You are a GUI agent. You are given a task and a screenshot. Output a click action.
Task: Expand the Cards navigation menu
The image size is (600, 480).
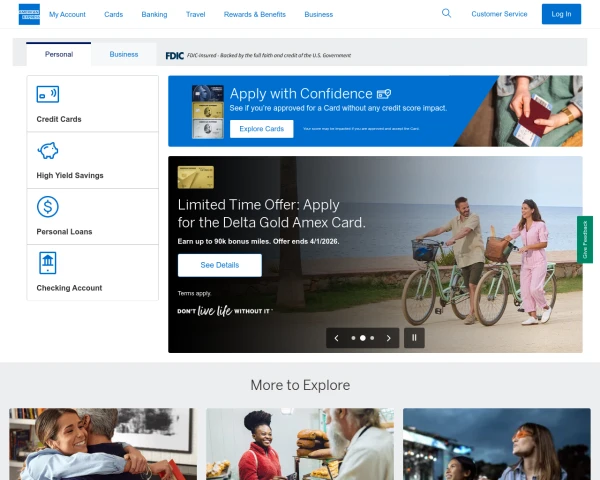tap(114, 14)
